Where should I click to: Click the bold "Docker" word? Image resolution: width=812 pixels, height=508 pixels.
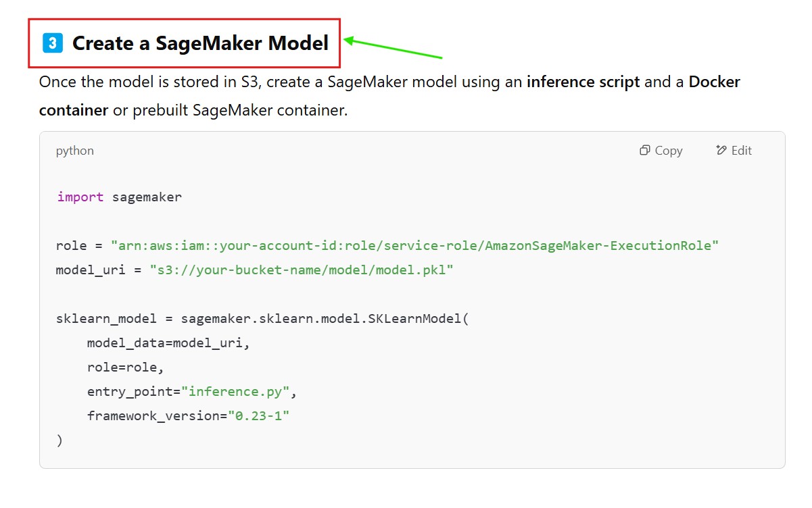coord(714,82)
